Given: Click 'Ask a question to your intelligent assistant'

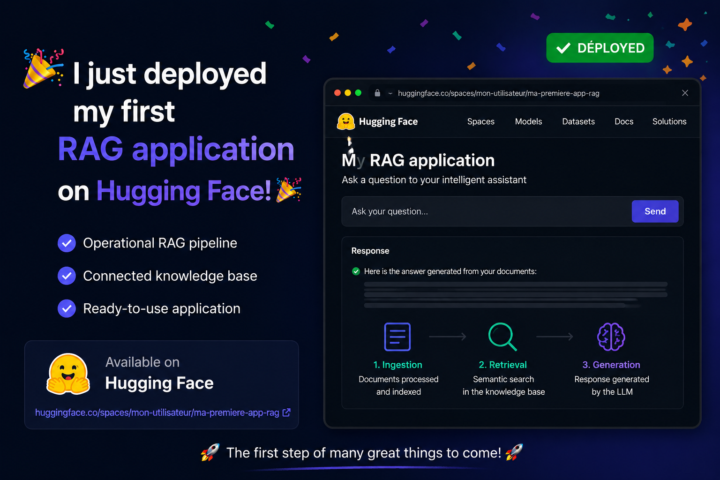Looking at the screenshot, I should coord(434,180).
